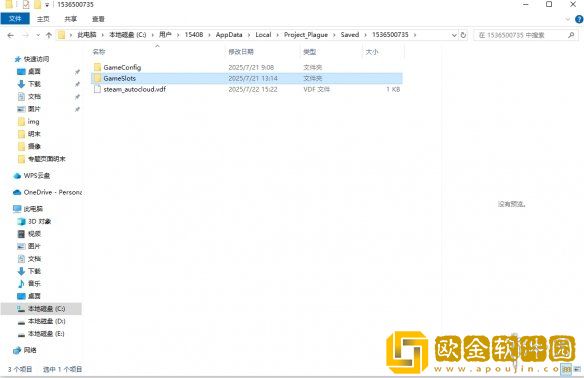
Task: Select 此电脑 in the address breadcrumb
Action: click(87, 35)
